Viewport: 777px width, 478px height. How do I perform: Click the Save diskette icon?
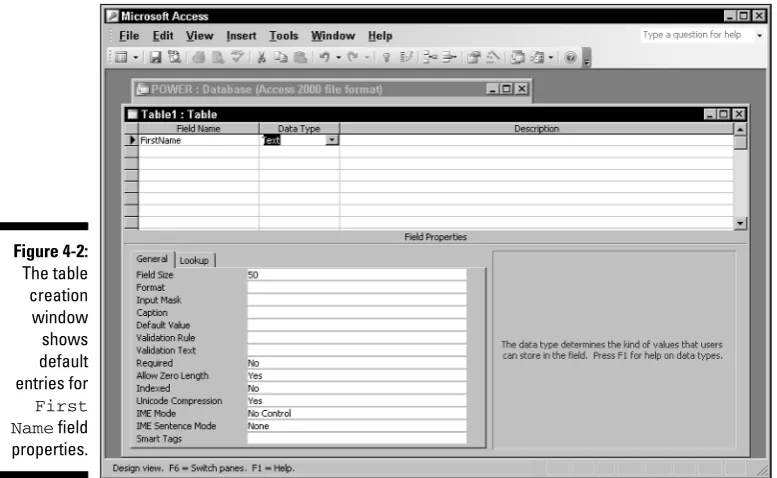point(156,57)
